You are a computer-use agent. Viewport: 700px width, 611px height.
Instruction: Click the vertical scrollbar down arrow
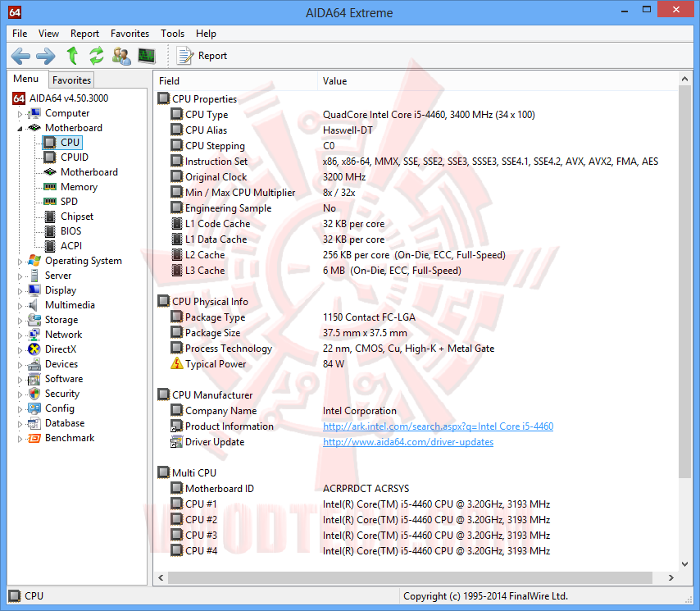point(684,563)
